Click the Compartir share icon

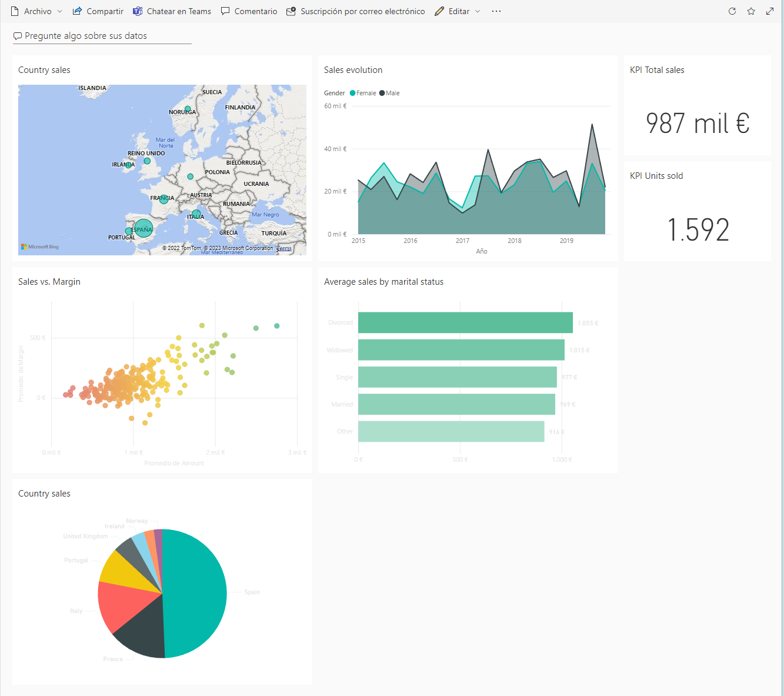click(x=77, y=11)
